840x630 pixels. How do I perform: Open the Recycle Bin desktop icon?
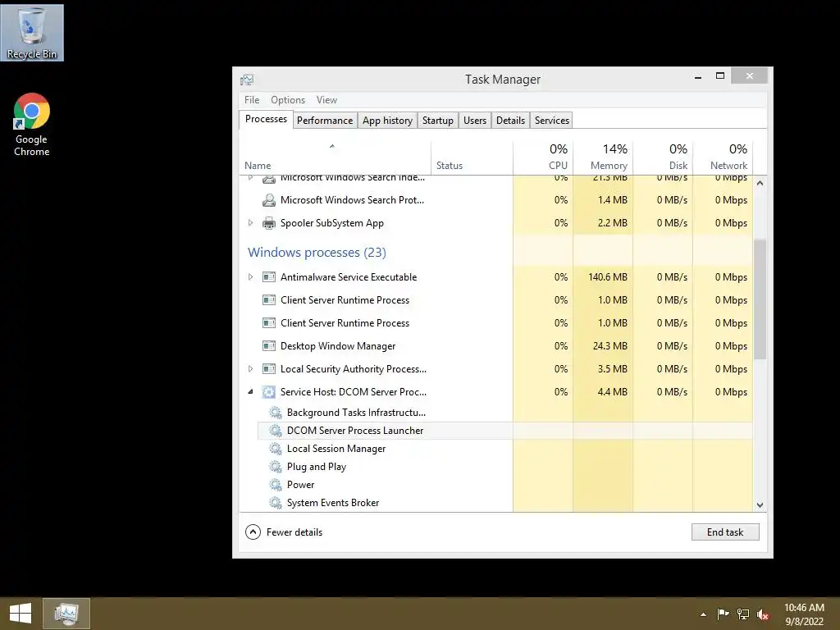pyautogui.click(x=32, y=33)
